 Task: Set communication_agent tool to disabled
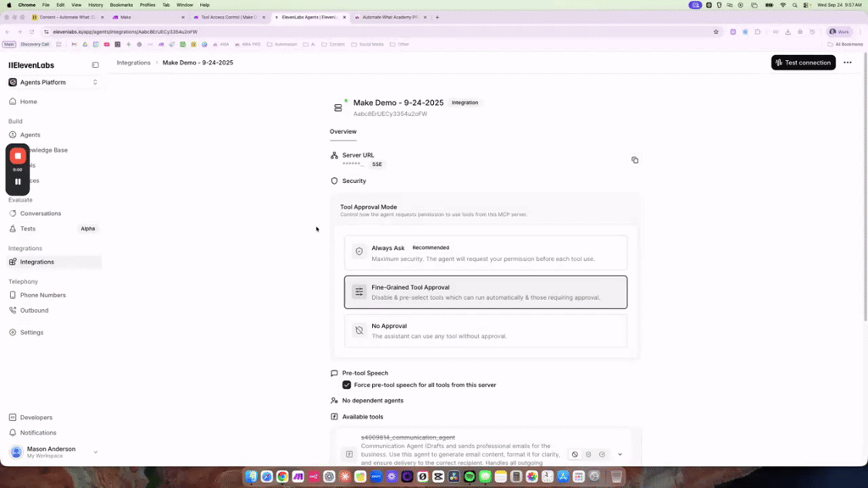[575, 454]
